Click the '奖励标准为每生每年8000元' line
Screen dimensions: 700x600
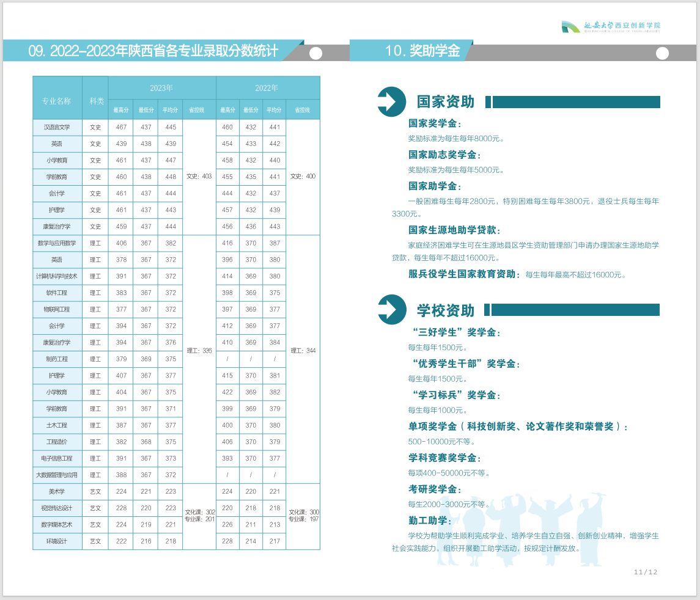(456, 139)
